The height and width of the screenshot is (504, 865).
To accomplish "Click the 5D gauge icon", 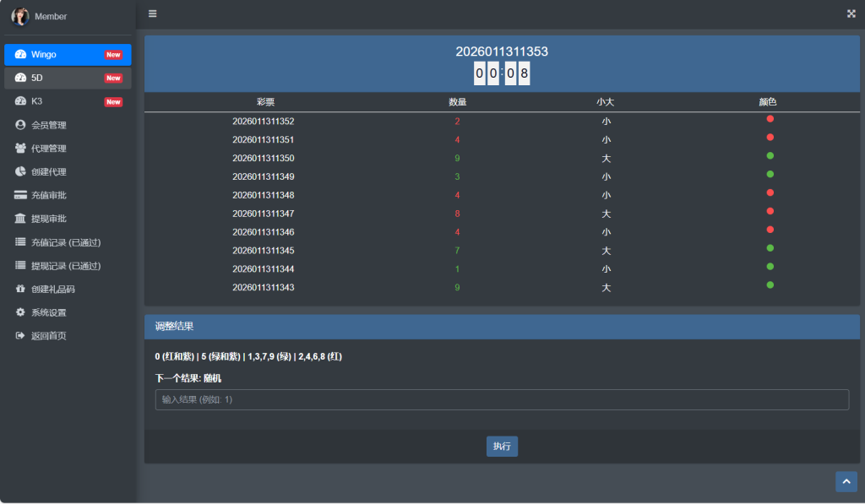I will point(20,78).
